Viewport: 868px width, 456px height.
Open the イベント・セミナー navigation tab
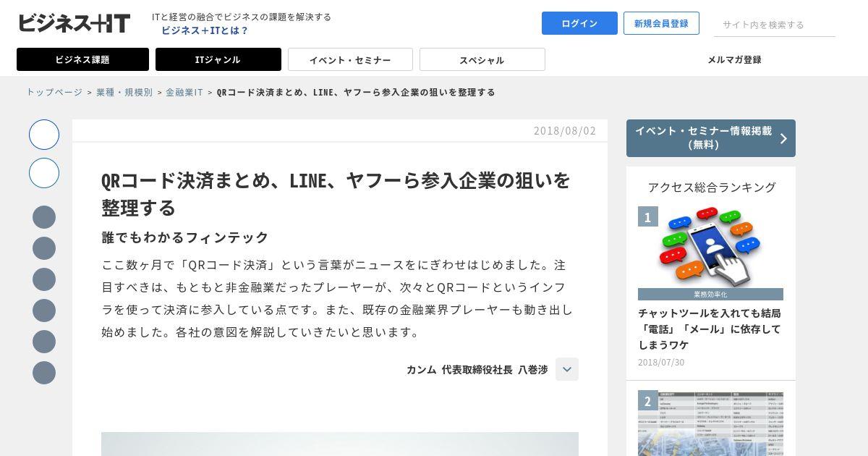[x=350, y=59]
